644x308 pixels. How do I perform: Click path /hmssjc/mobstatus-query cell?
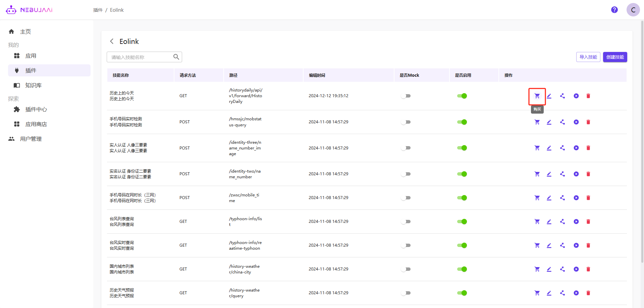coord(245,122)
